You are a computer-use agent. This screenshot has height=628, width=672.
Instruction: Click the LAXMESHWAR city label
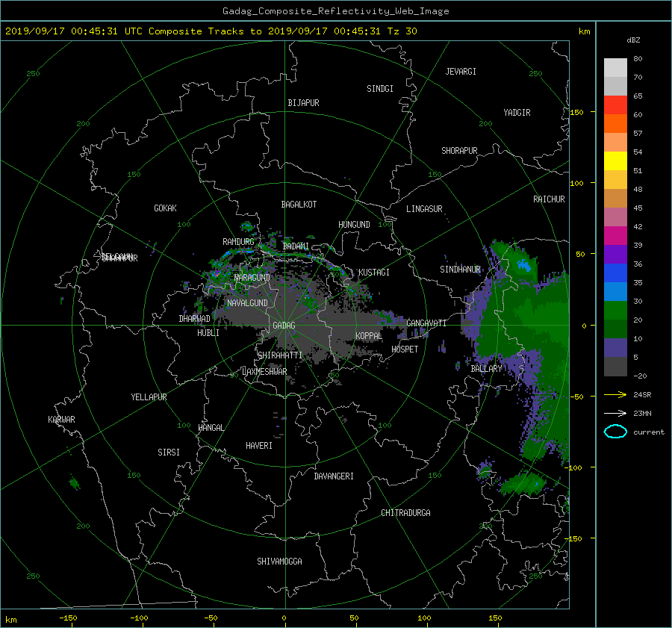(264, 372)
